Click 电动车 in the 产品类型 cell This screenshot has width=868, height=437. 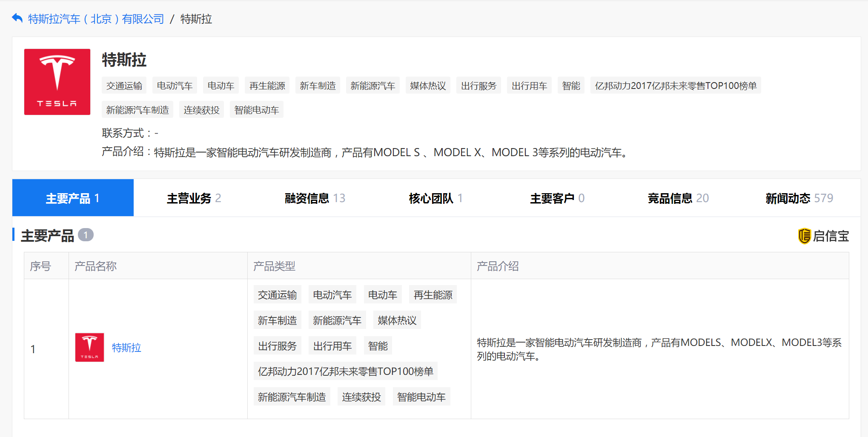[383, 294]
